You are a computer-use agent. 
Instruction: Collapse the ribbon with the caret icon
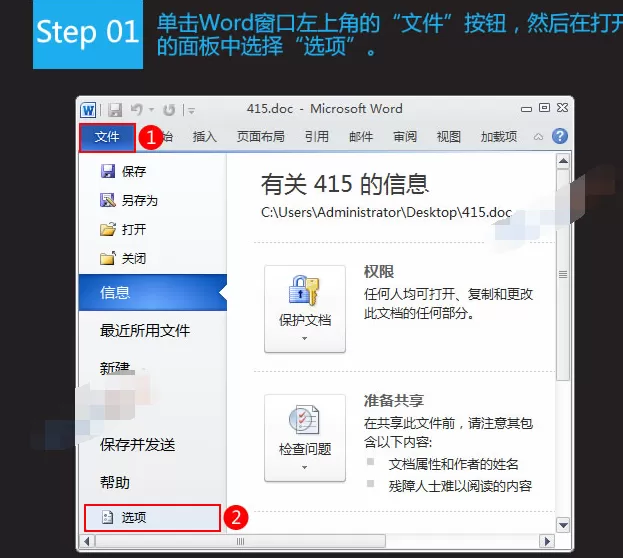(538, 137)
